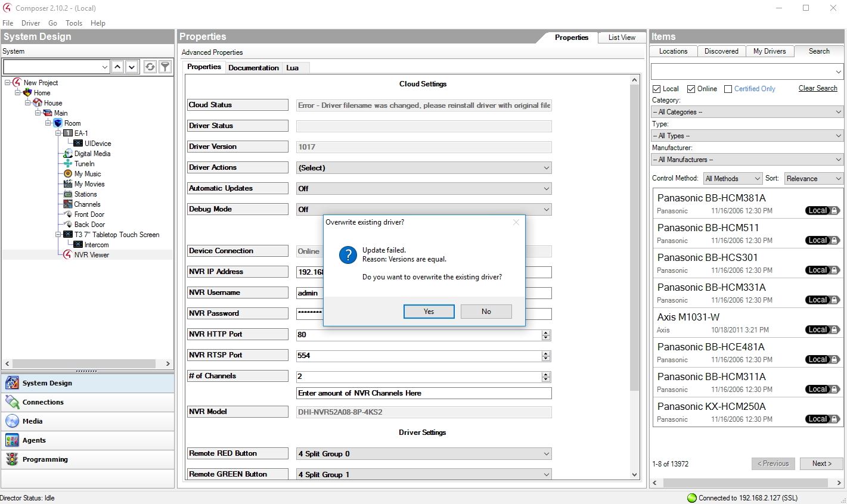Viewport: 847px width, 504px height.
Task: Switch to the My Drivers tab
Action: (x=770, y=51)
